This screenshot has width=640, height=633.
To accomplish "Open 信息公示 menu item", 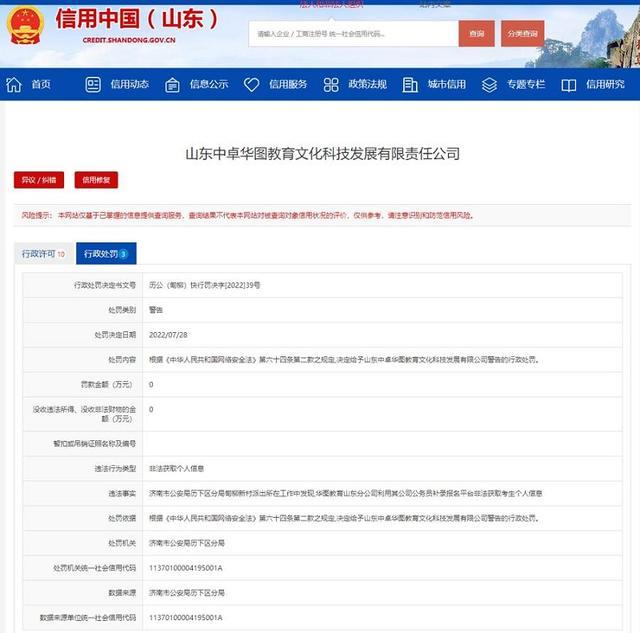I will pos(209,84).
